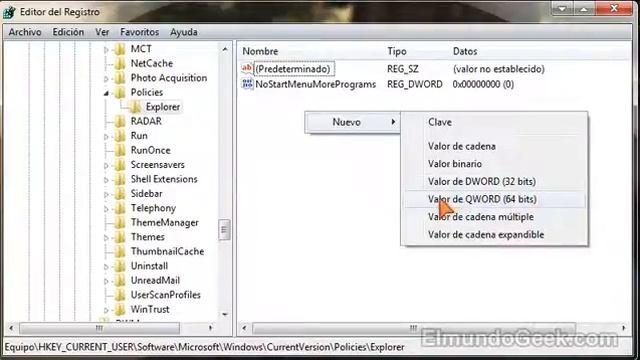
Task: Click the NetCache folder icon
Action: tap(120, 63)
